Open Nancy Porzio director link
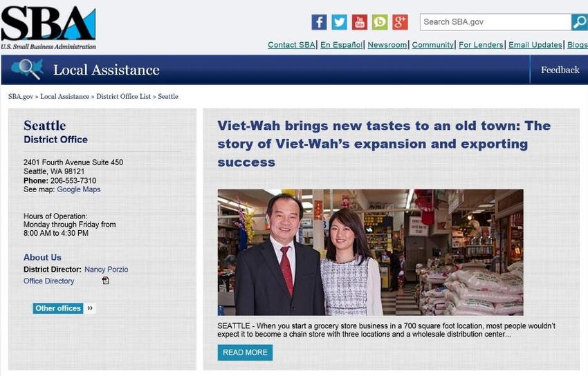The width and height of the screenshot is (588, 376). coord(106,270)
